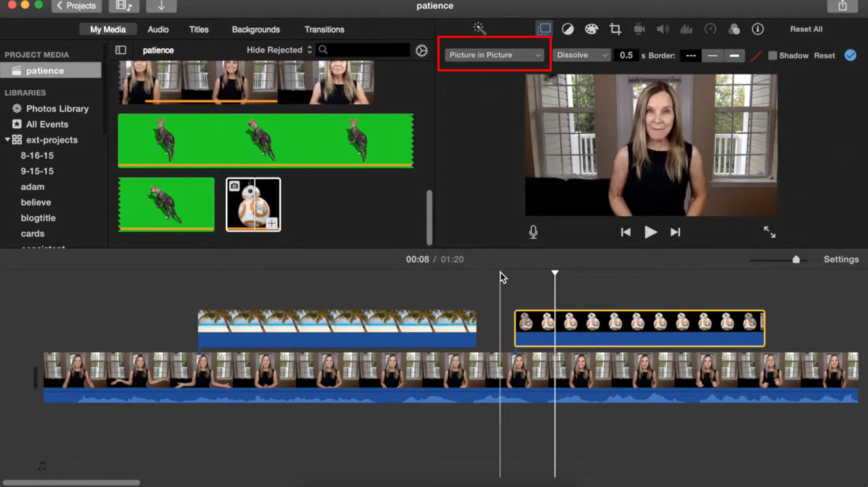Viewport: 868px width, 487px height.
Task: Select the thick border option
Action: [734, 56]
